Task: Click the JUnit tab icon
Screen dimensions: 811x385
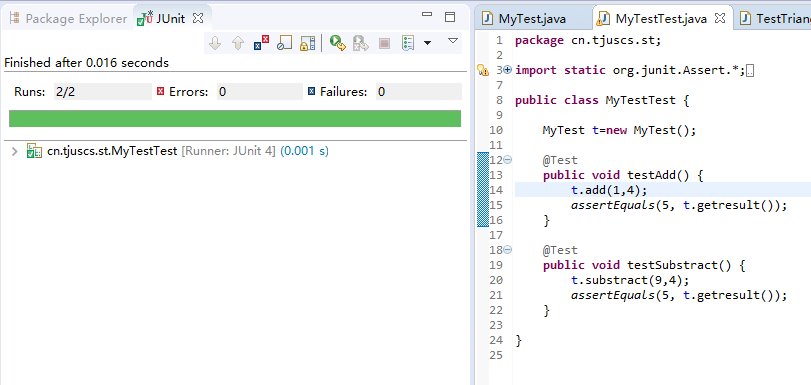Action: click(145, 19)
